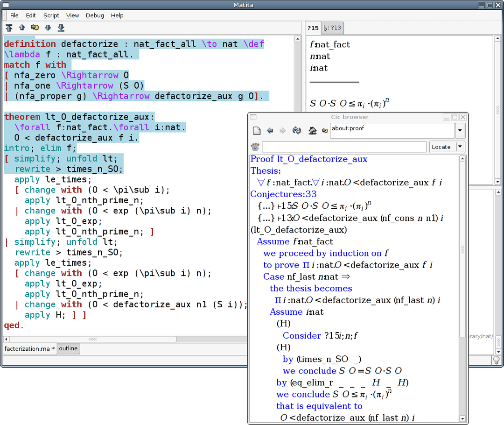Click the execute-to-bottom toolbar icon
The image size is (504, 425).
[x=61, y=28]
